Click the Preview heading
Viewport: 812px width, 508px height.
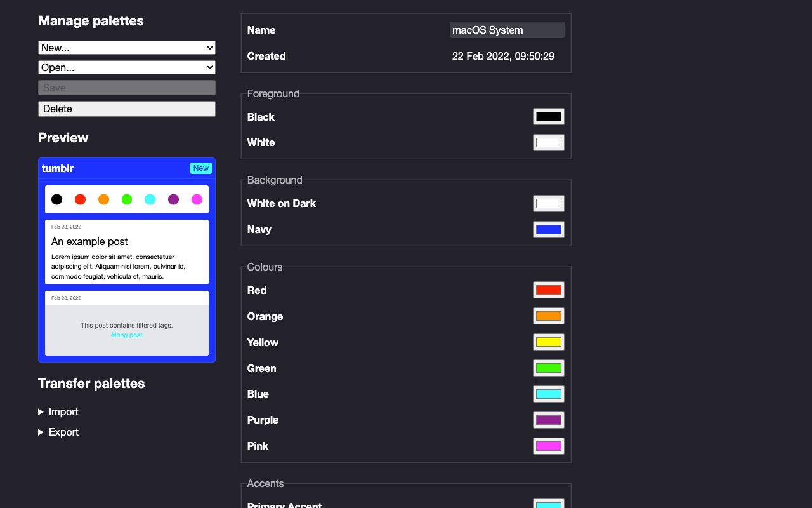point(63,138)
